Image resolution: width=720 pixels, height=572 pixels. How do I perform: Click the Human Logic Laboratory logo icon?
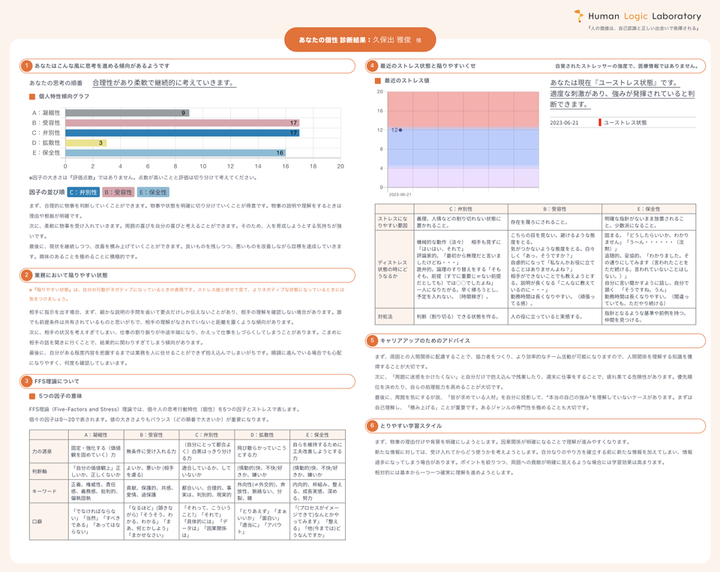pos(579,16)
